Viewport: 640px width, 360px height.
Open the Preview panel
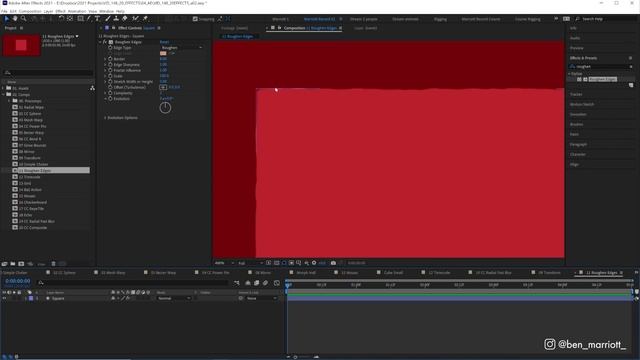pyautogui.click(x=577, y=48)
